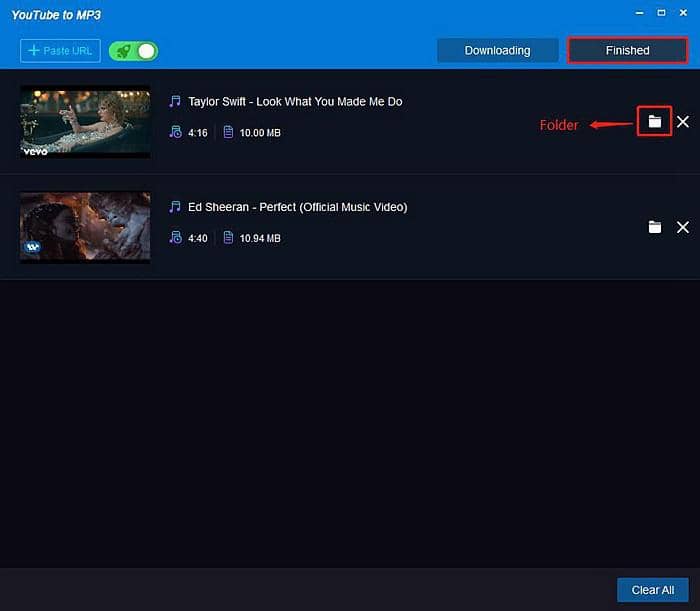The height and width of the screenshot is (611, 700).
Task: Switch to the Downloading tab
Action: 497,50
